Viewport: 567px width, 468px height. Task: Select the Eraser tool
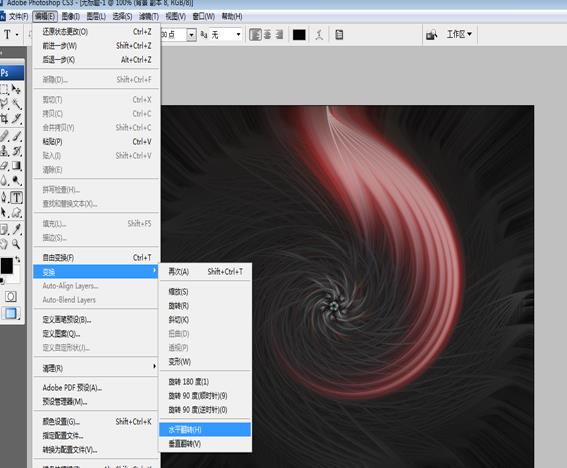tap(4, 166)
